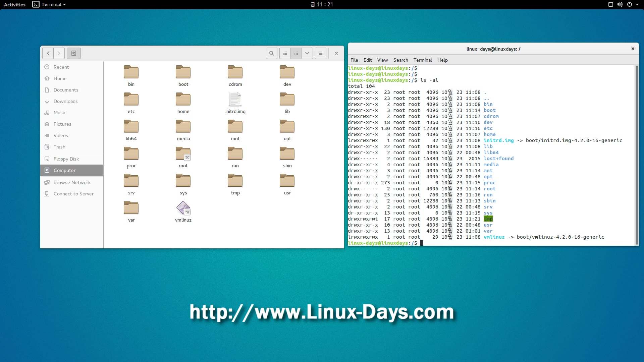
Task: Open system status menu arrow
Action: point(637,4)
